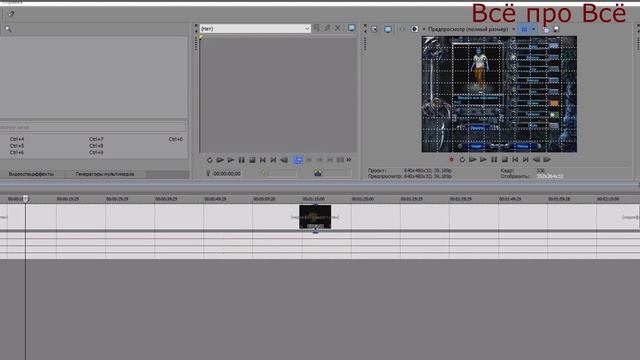Image resolution: width=640 pixels, height=360 pixels.
Task: Click the Предпросмотр (полный размер) quality button
Action: (468, 29)
